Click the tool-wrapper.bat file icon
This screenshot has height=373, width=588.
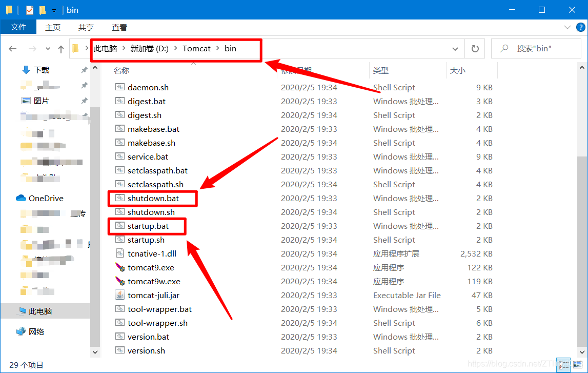click(119, 309)
